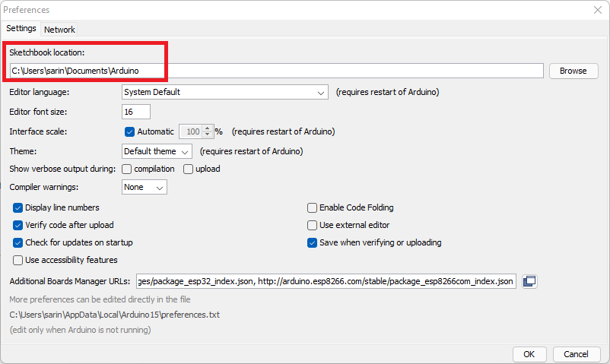Click the Editor font size field
The image size is (610, 364).
pos(136,112)
